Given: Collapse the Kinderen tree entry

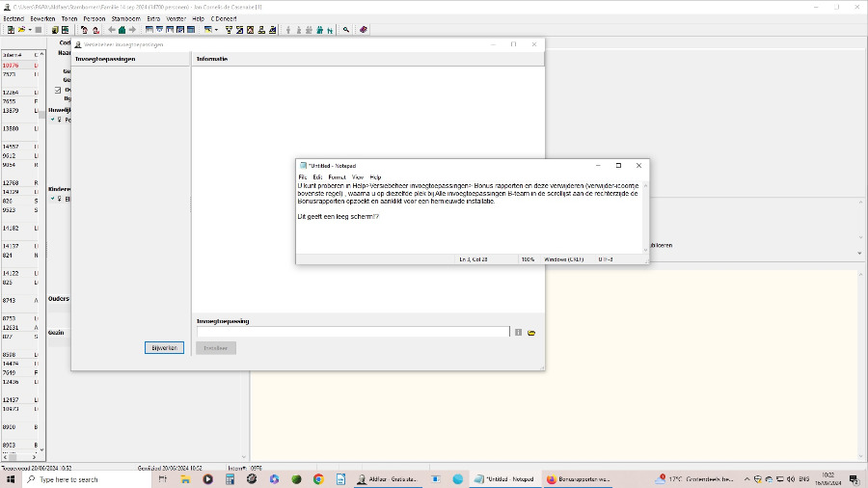Looking at the screenshot, I should coord(52,199).
